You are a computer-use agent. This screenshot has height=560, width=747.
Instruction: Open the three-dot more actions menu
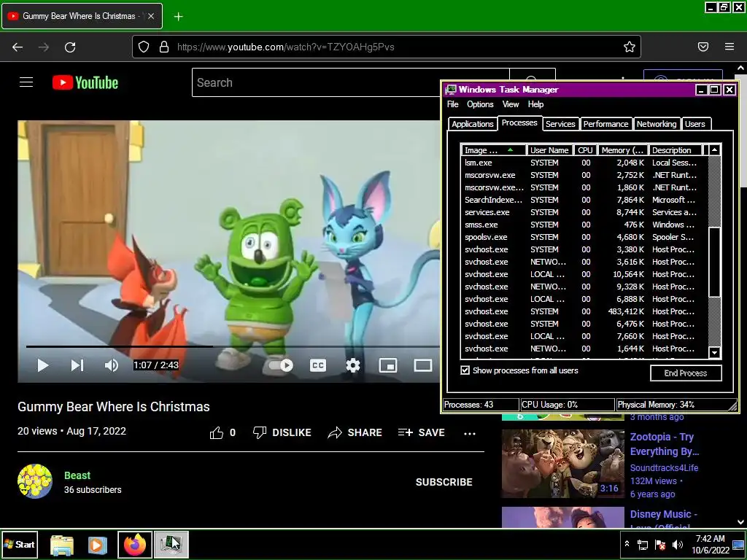coord(470,433)
